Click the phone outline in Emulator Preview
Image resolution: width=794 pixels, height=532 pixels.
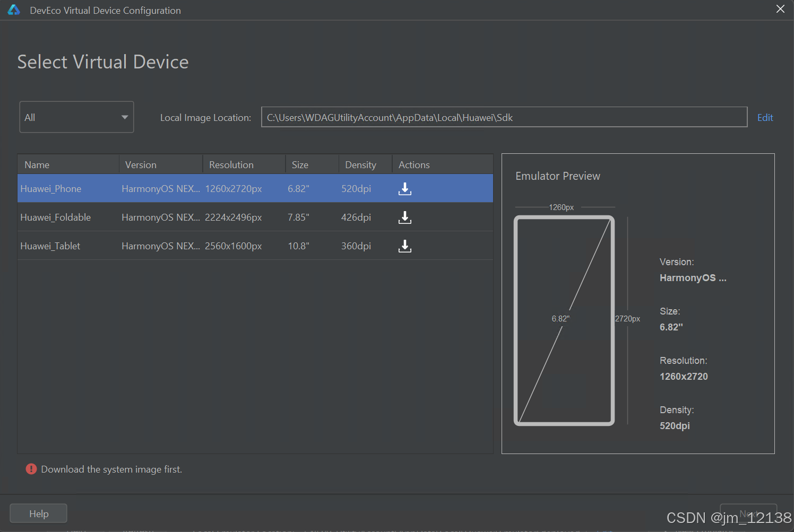coord(564,320)
